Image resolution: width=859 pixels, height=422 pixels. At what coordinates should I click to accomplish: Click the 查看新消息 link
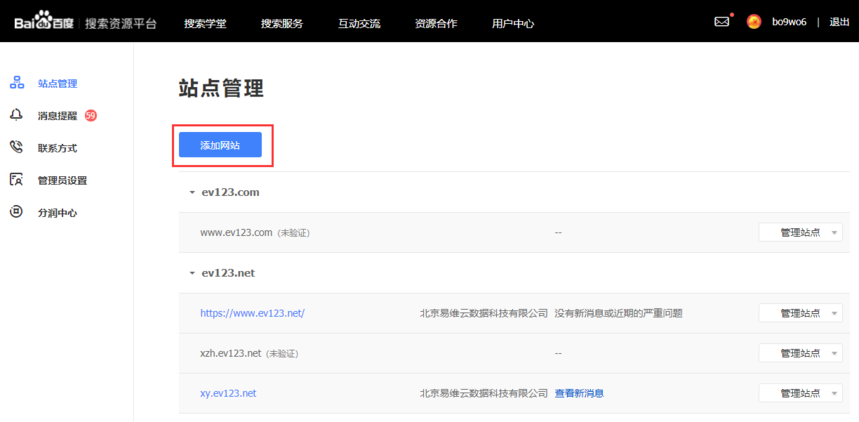click(579, 393)
